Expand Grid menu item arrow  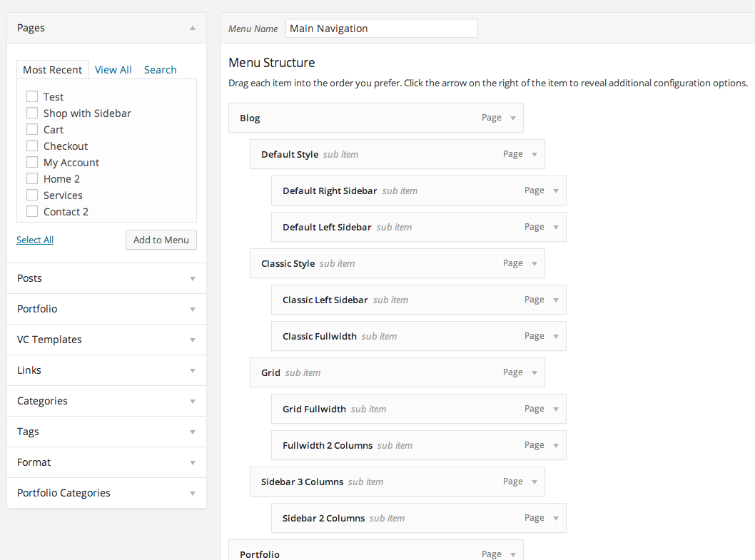point(534,373)
